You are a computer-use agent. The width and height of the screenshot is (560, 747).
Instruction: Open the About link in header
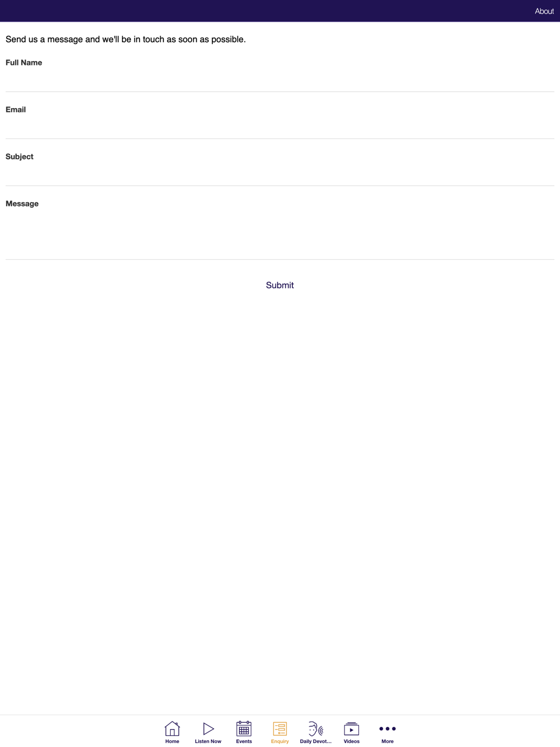(544, 11)
